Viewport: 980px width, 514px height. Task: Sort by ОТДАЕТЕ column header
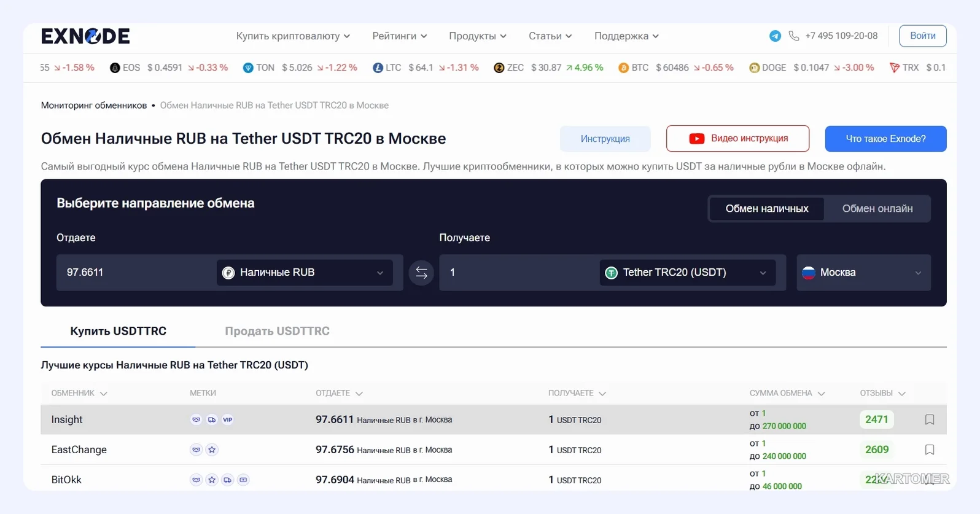[x=339, y=393]
